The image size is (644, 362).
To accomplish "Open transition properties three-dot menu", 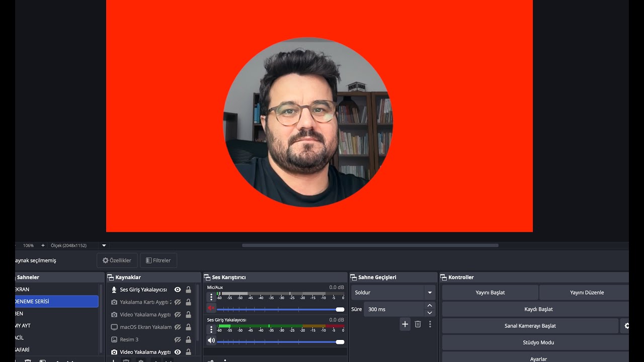I will coord(430,324).
